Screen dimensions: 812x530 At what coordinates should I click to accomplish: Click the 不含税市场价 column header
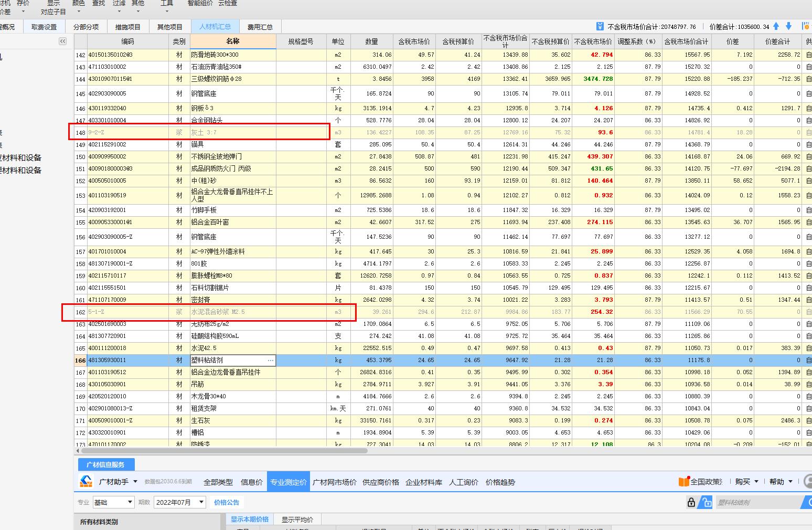(593, 41)
